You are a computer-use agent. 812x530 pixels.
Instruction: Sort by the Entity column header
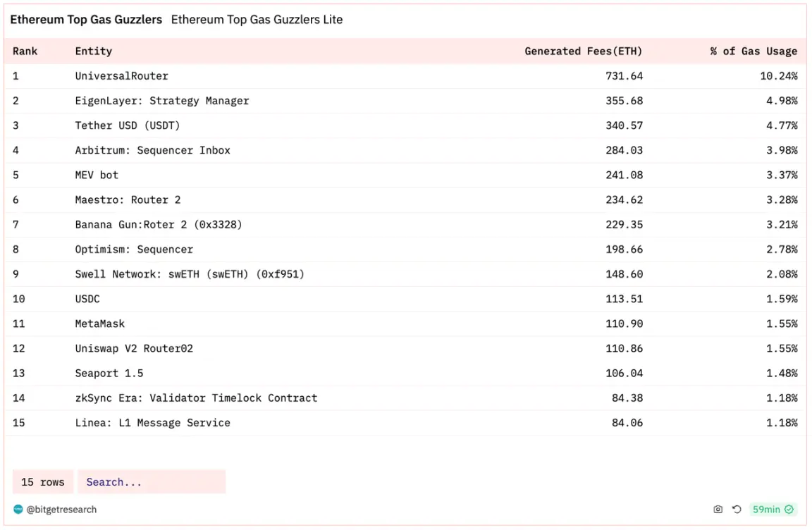click(94, 51)
